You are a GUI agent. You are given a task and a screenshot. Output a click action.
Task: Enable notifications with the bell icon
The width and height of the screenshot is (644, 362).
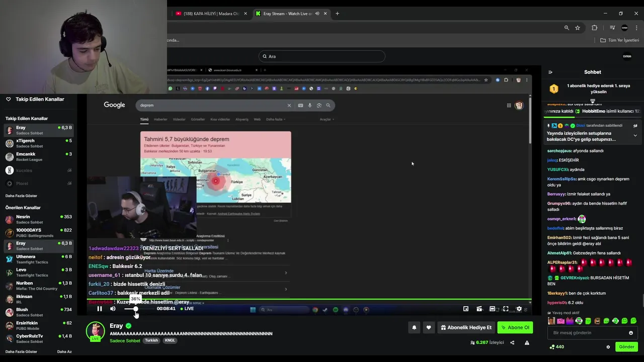414,327
